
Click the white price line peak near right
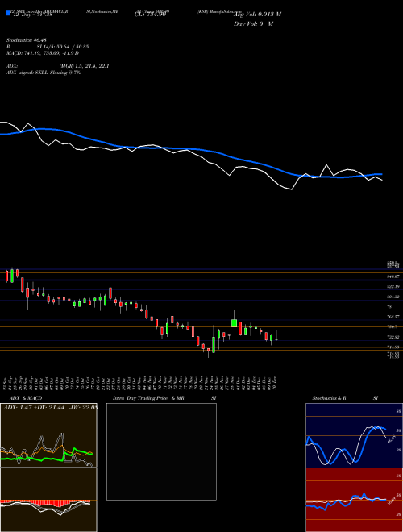point(326,165)
